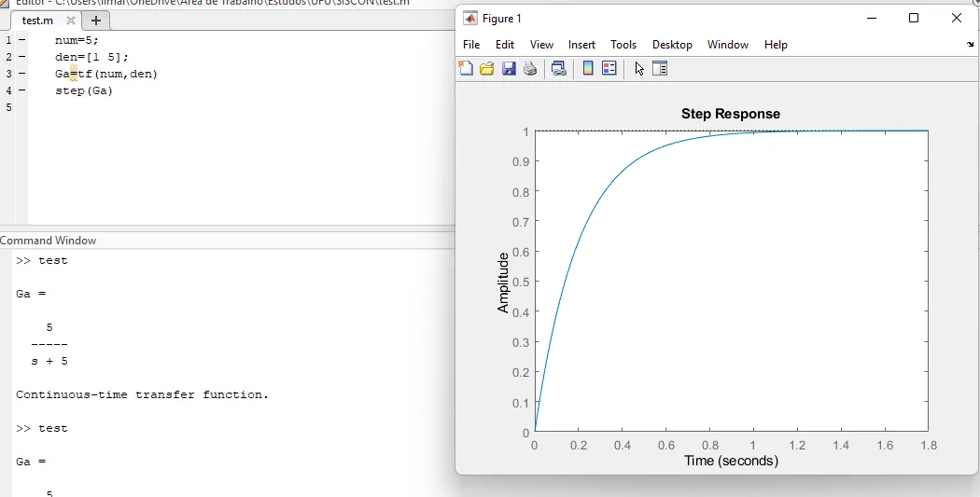
Task: Print the figure using printer icon
Action: tap(530, 68)
